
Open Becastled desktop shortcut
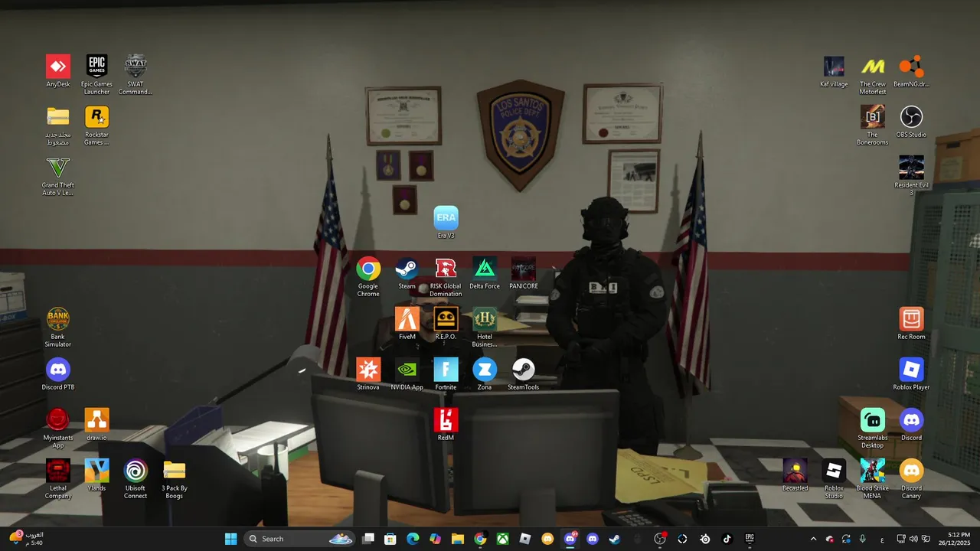click(x=795, y=475)
